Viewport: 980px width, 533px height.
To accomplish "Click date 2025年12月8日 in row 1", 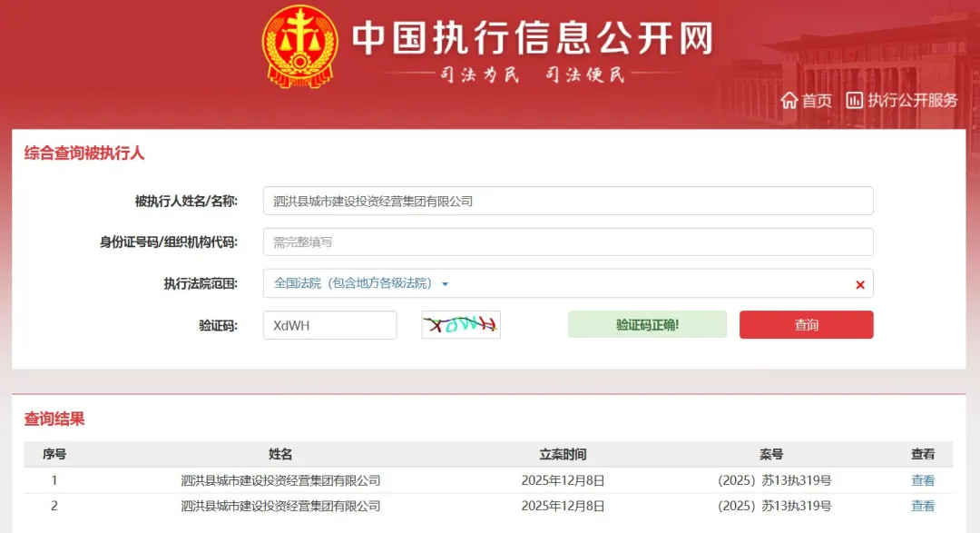I will click(563, 480).
